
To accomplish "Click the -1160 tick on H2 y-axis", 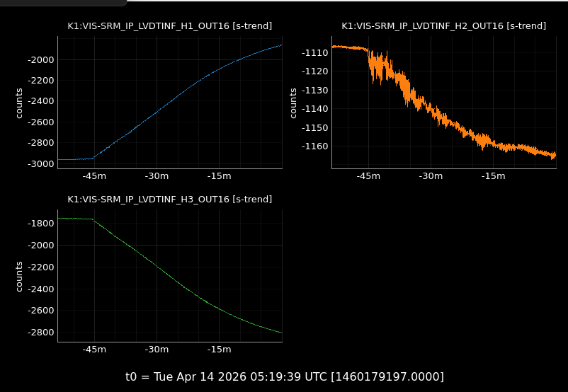I will coord(314,146).
